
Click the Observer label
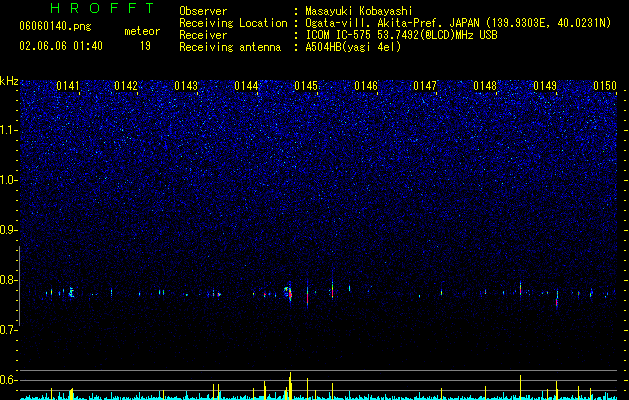pyautogui.click(x=203, y=11)
